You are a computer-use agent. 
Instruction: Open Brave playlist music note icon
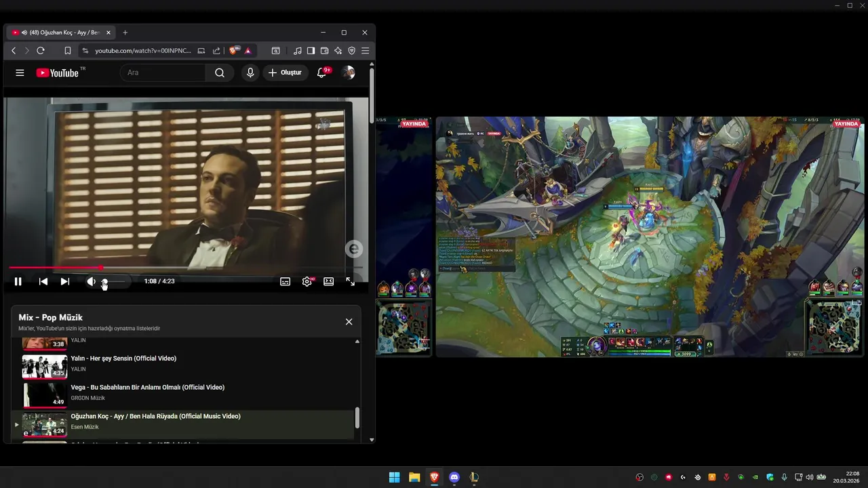[298, 51]
